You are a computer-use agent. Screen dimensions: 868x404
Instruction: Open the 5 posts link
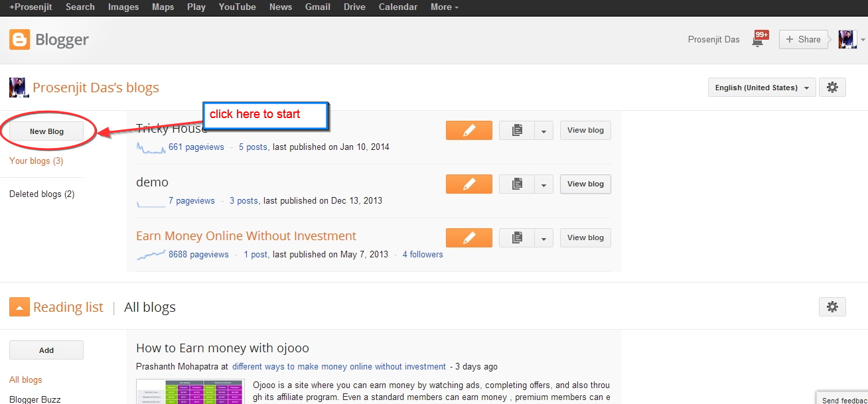pyautogui.click(x=253, y=147)
